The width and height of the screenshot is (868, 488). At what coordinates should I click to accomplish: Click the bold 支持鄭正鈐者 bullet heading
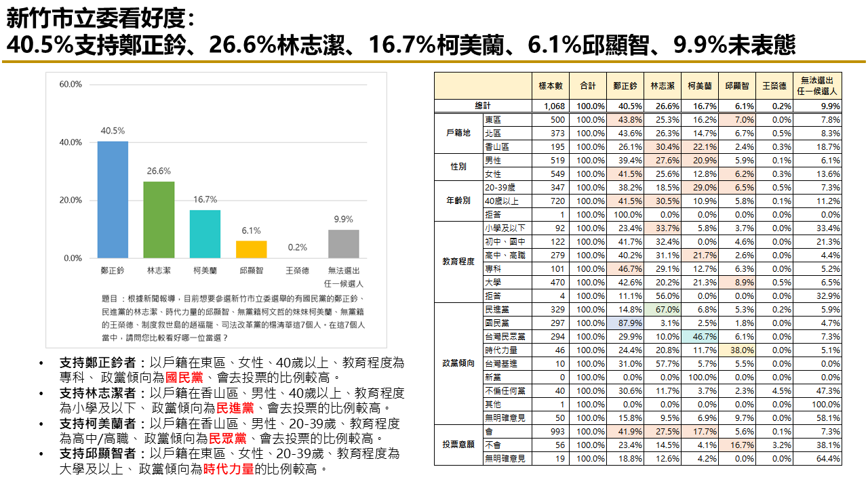pyautogui.click(x=102, y=363)
